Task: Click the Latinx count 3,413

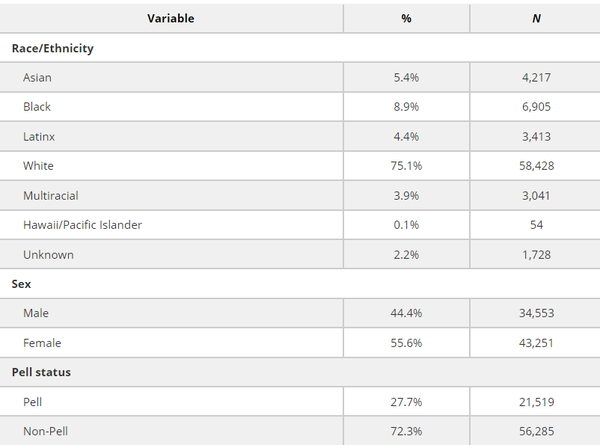Action: tap(536, 136)
